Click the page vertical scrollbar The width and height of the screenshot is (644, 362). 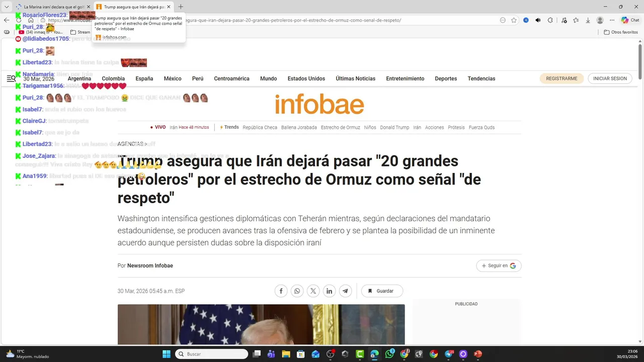pyautogui.click(x=640, y=61)
